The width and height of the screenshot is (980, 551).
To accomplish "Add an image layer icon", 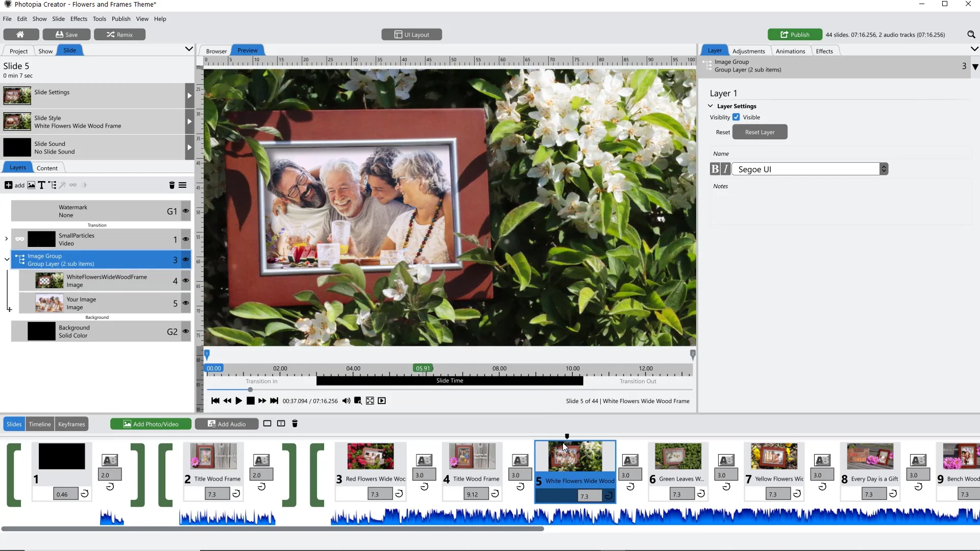I will tap(31, 185).
